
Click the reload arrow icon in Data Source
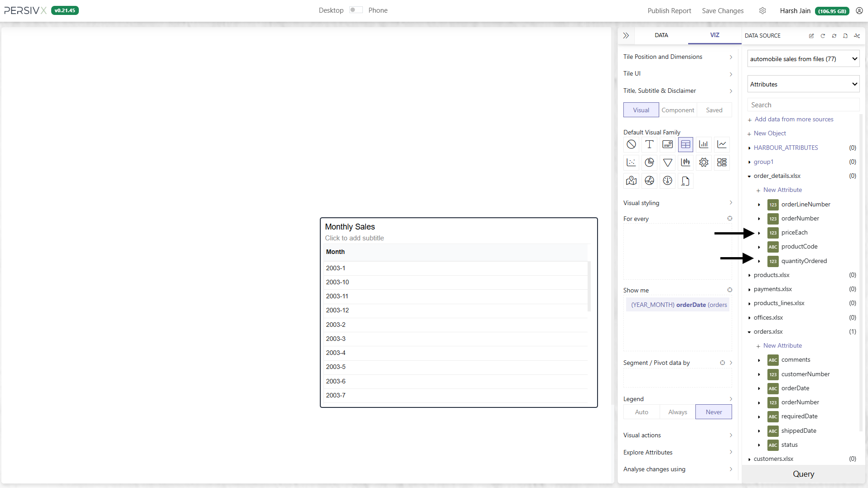point(823,36)
